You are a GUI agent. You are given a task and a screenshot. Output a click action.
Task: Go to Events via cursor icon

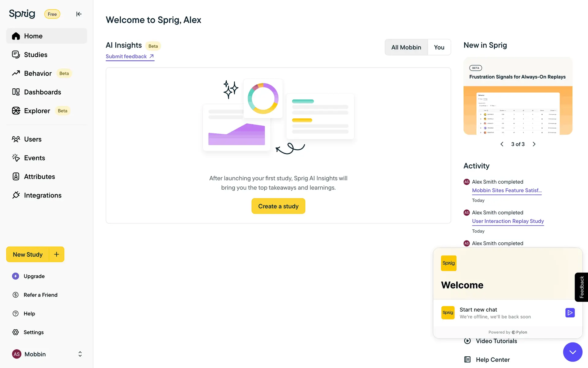point(16,158)
